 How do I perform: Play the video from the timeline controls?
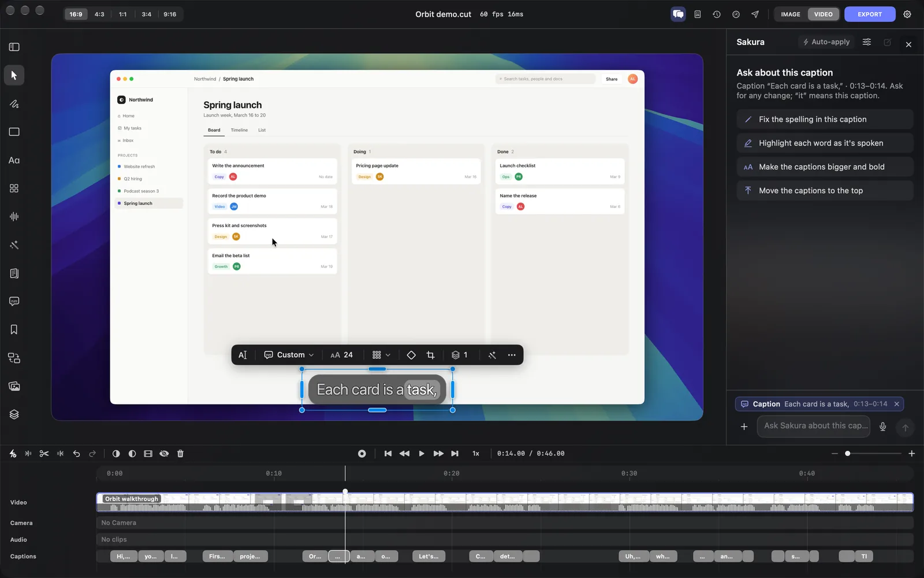421,454
